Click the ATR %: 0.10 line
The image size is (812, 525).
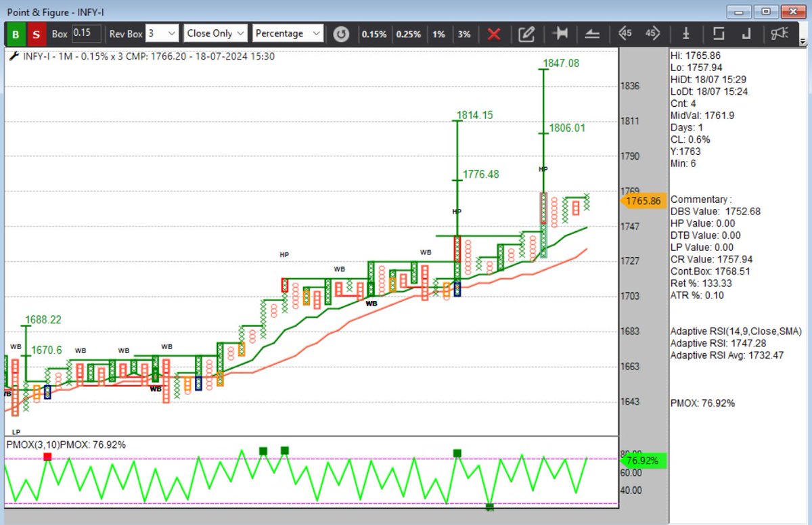(699, 295)
